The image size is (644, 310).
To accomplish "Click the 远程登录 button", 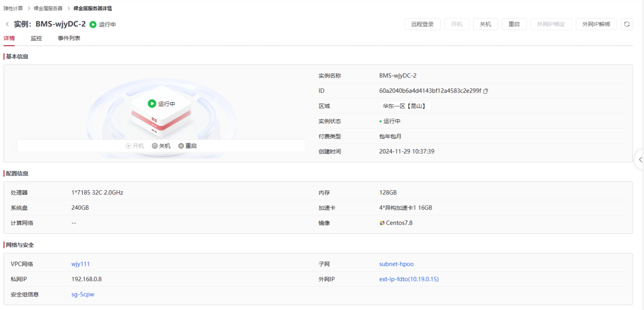I will 422,24.
